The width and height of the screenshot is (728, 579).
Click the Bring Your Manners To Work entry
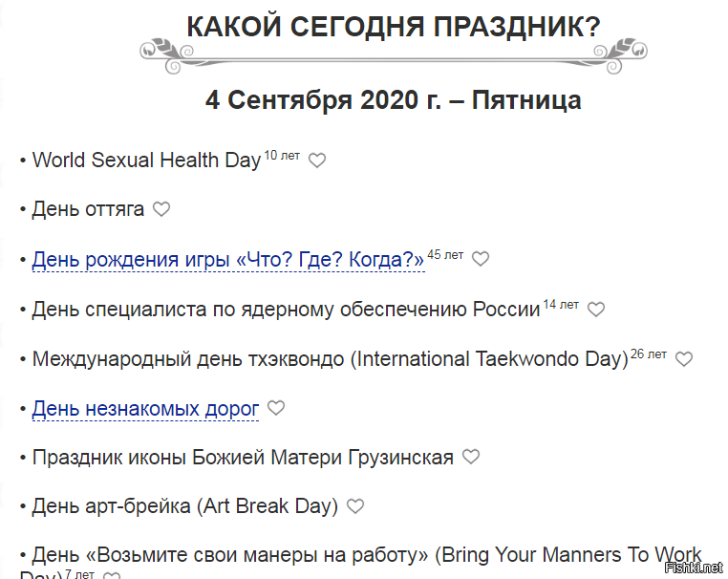[367, 556]
